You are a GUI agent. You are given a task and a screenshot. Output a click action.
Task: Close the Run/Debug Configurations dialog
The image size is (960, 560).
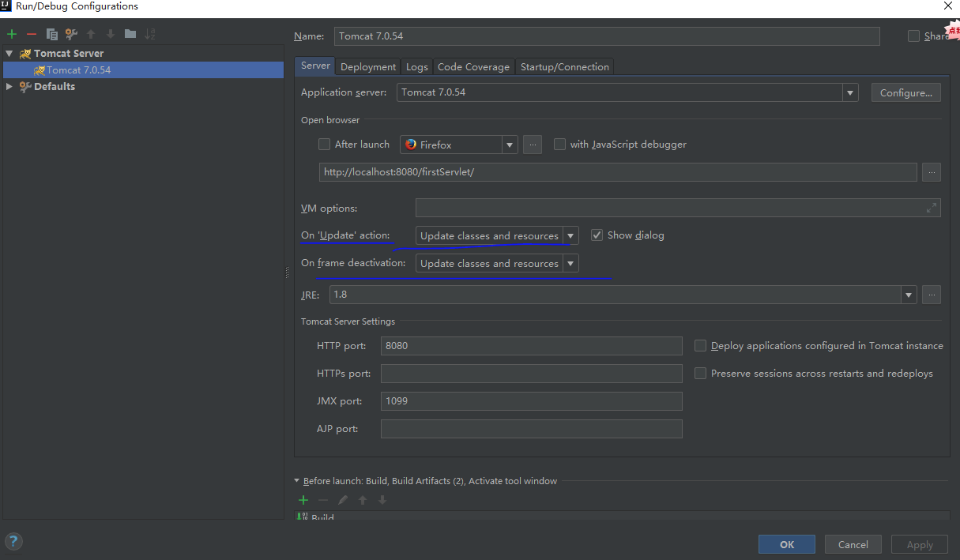tap(948, 6)
